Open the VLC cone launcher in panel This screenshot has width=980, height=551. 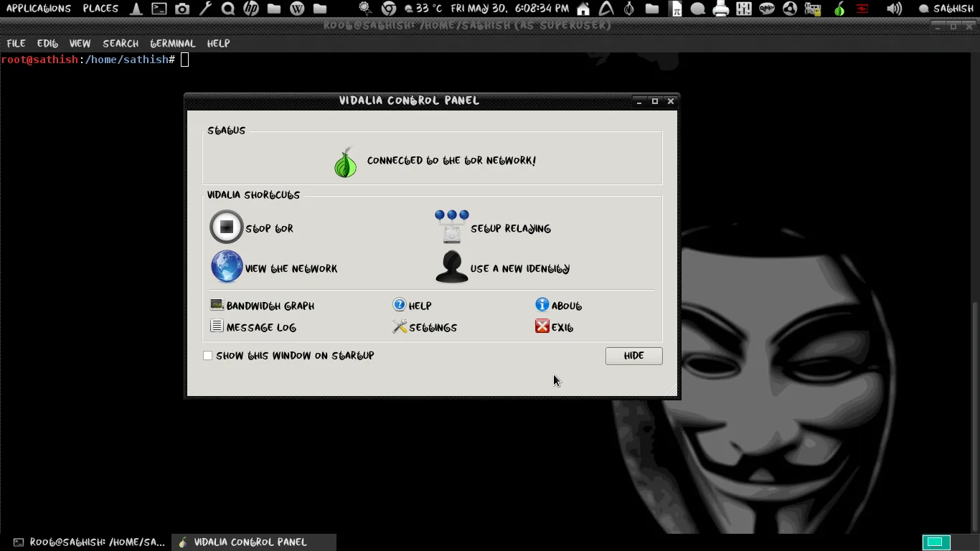point(136,9)
